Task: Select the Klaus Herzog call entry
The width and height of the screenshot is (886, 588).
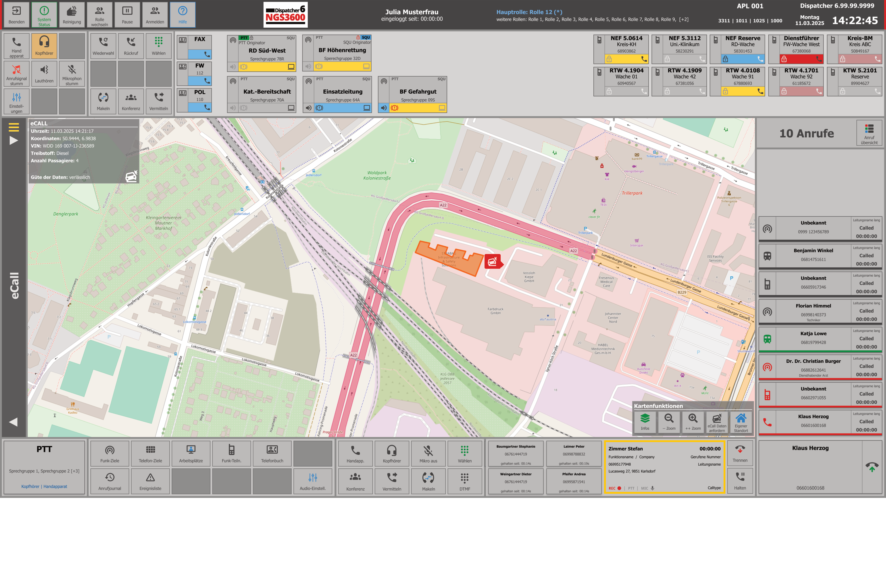Action: (820, 422)
